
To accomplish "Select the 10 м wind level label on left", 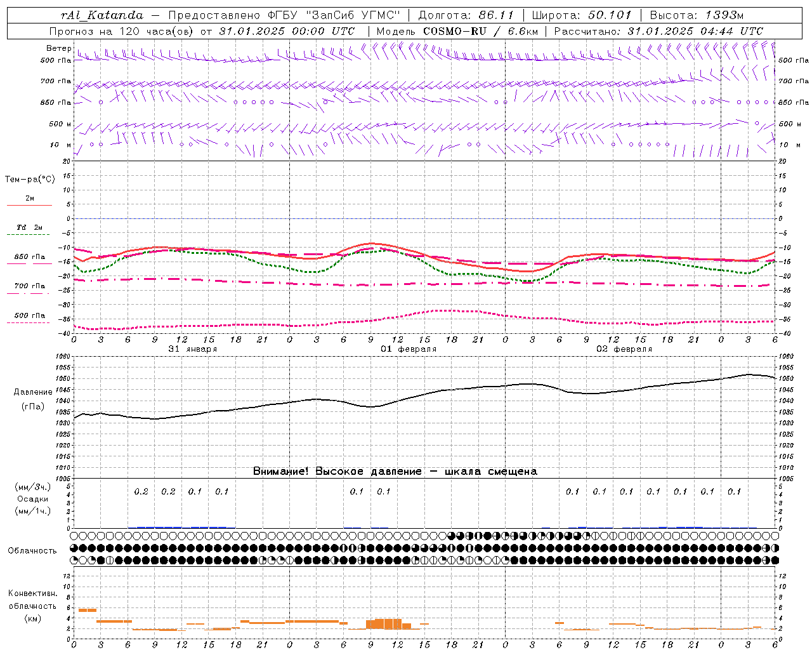I will (x=61, y=145).
